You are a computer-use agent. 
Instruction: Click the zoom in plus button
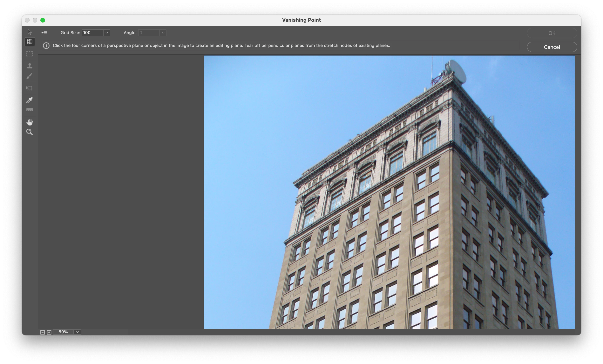pos(49,332)
